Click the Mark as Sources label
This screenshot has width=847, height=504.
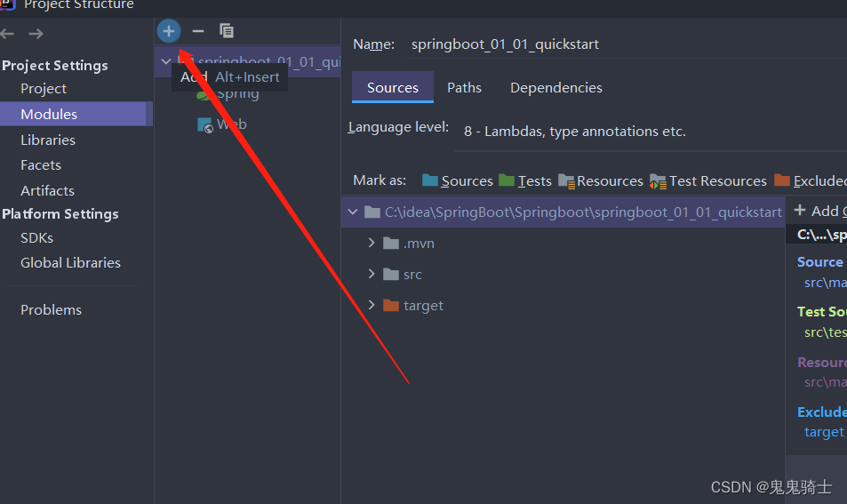coord(467,181)
